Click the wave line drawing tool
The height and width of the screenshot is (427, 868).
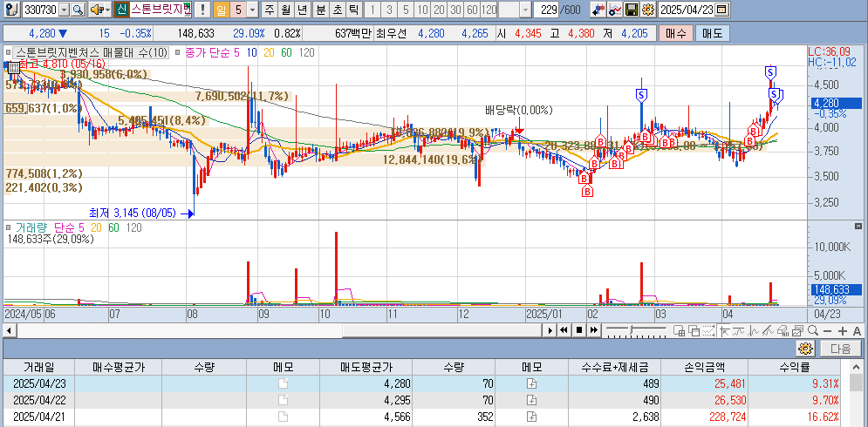(739, 331)
